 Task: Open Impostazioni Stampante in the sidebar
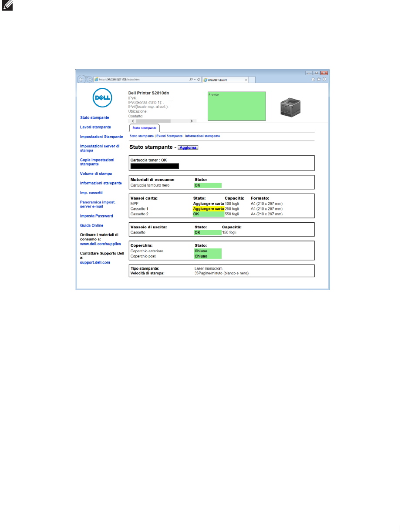click(x=101, y=137)
